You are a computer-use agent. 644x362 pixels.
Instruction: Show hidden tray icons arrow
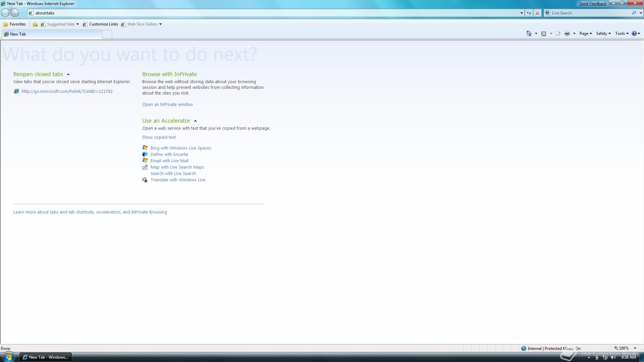589,357
